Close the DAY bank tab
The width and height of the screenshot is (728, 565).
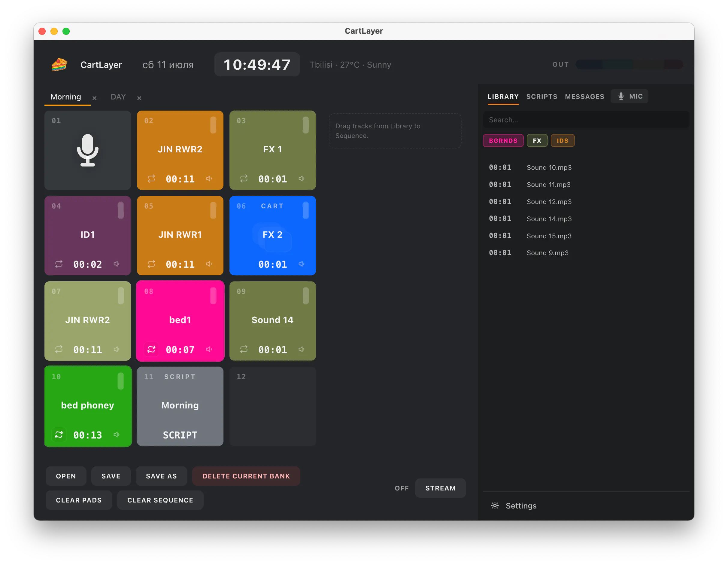tap(139, 98)
